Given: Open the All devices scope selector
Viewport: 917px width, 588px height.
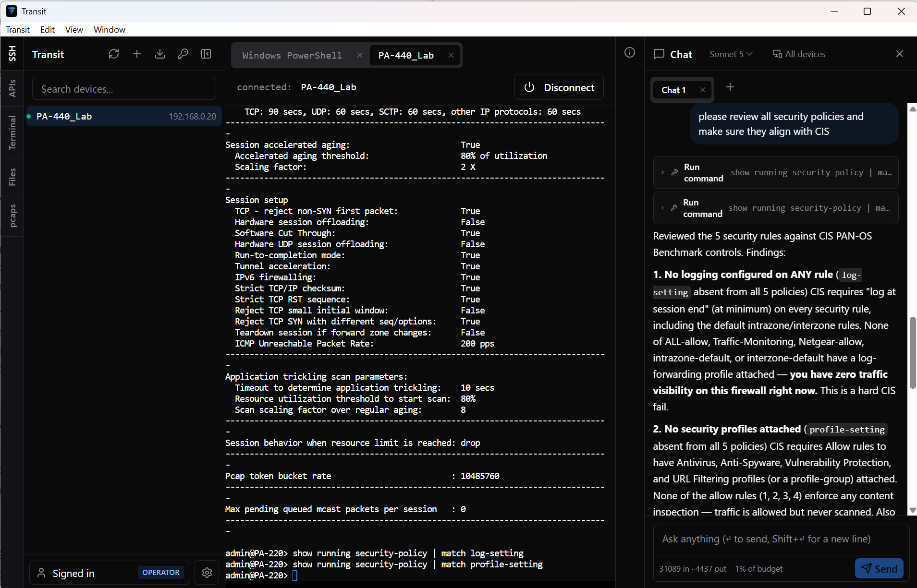Looking at the screenshot, I should 799,54.
